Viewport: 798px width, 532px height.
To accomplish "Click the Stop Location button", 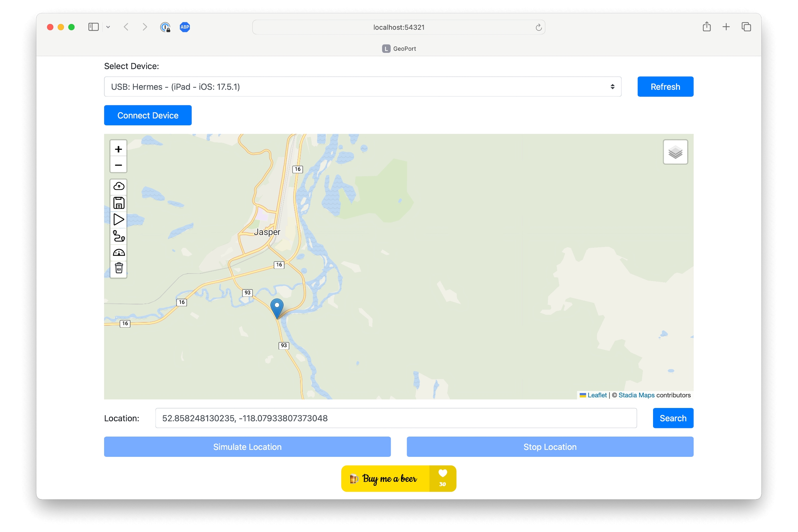I will point(550,447).
